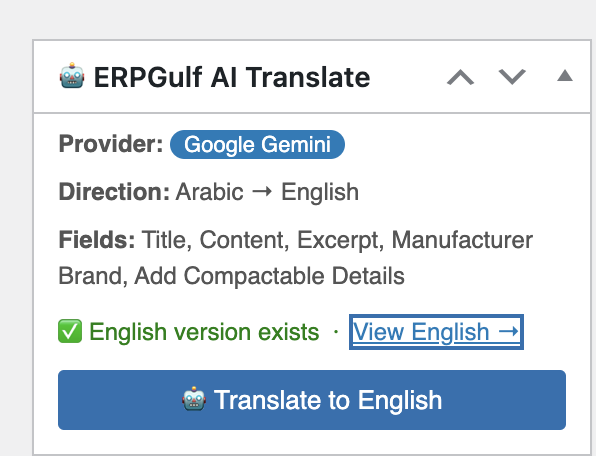The width and height of the screenshot is (596, 456).
Task: Click the green checkmark icon
Action: coord(70,331)
